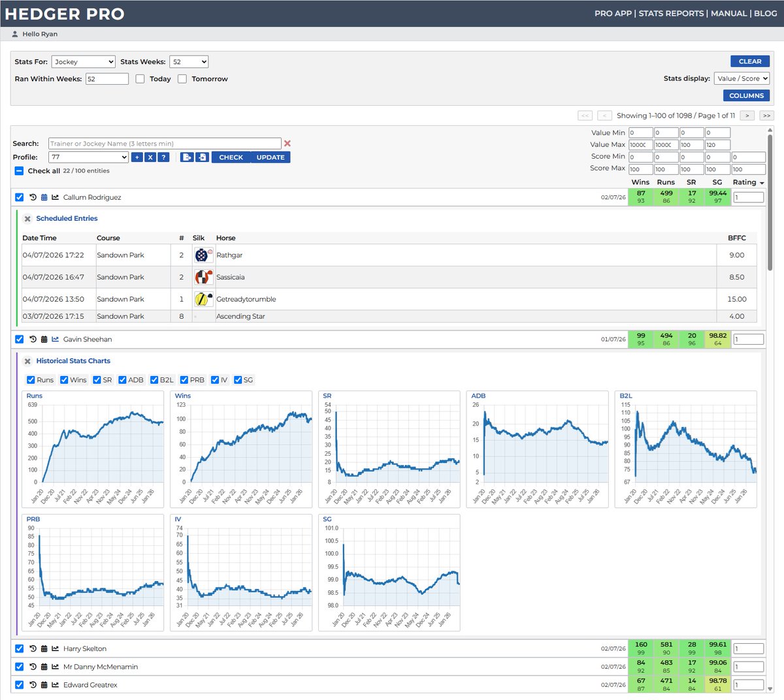Open history icon for Edward Greatrex
The image size is (784, 700).
click(x=33, y=685)
